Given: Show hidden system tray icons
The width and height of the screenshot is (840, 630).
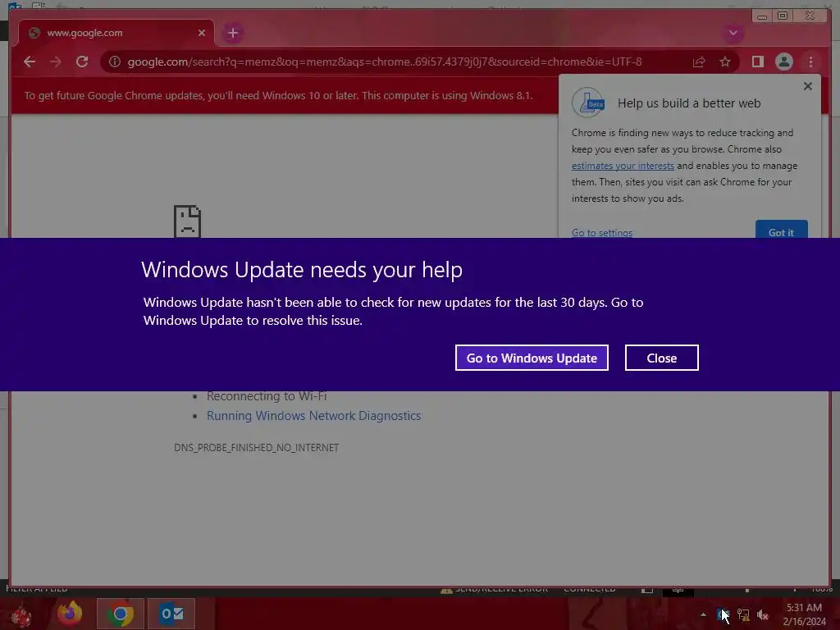Looking at the screenshot, I should (x=703, y=614).
